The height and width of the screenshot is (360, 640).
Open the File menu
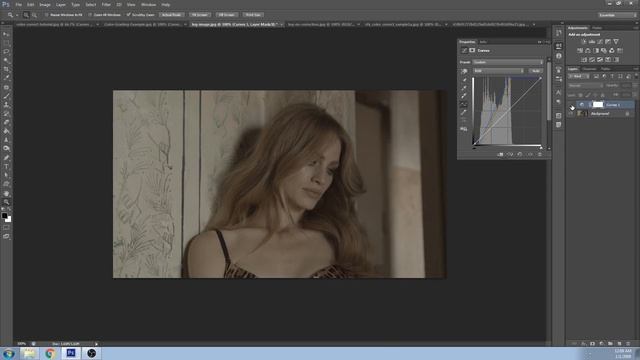18,4
